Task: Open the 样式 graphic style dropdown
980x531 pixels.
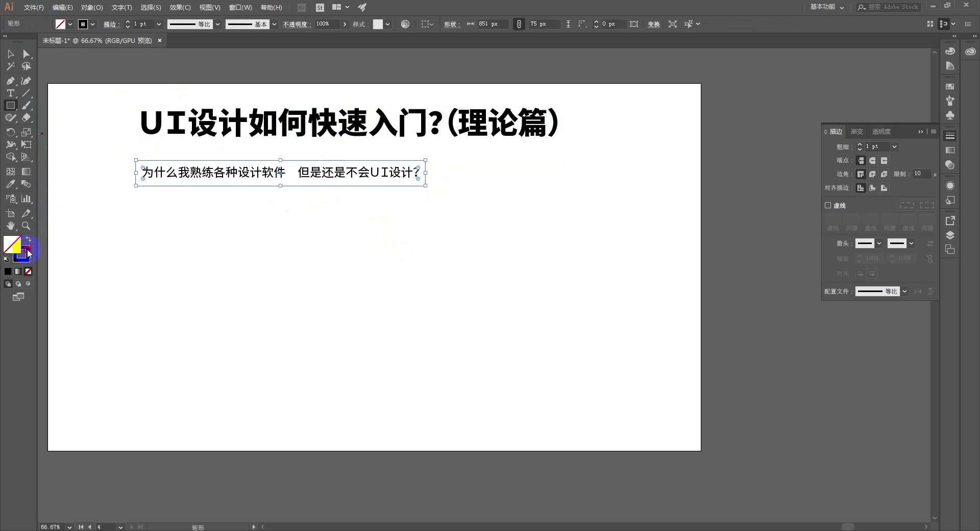Action: [x=387, y=24]
